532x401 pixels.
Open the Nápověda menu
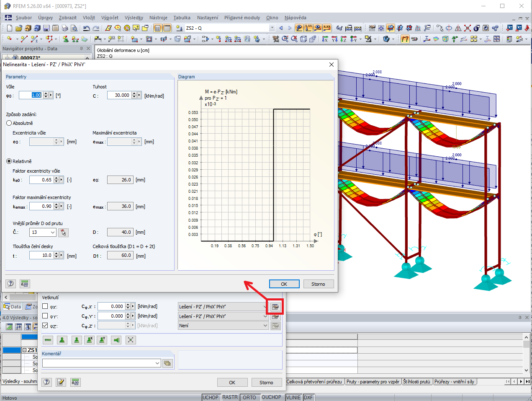(296, 18)
